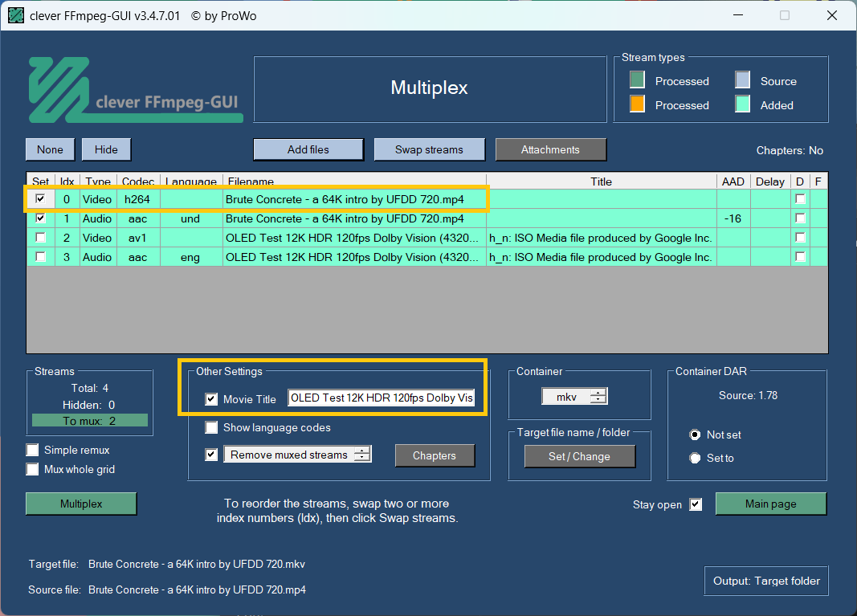Click the und language cell
This screenshot has height=616, width=857.
pos(190,218)
